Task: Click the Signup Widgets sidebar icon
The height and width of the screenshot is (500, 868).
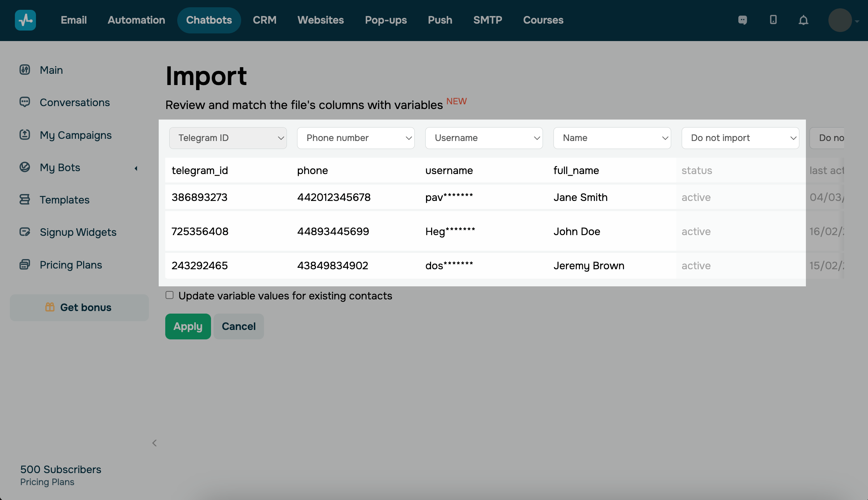Action: point(25,232)
